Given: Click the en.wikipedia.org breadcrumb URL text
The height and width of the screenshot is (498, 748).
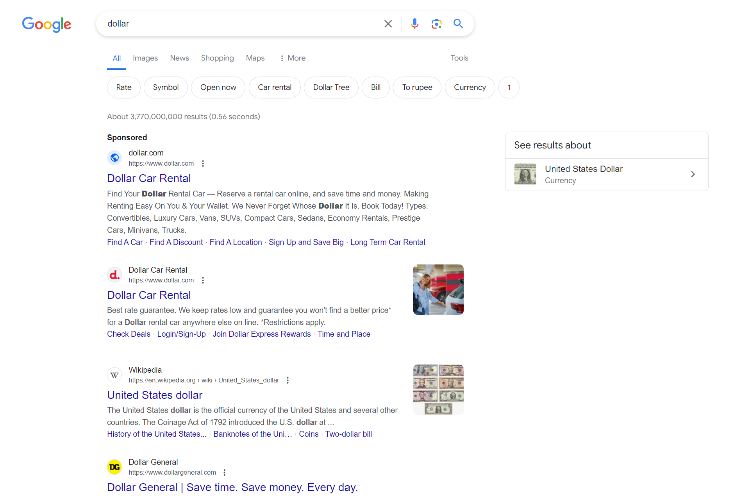Looking at the screenshot, I should tap(204, 381).
